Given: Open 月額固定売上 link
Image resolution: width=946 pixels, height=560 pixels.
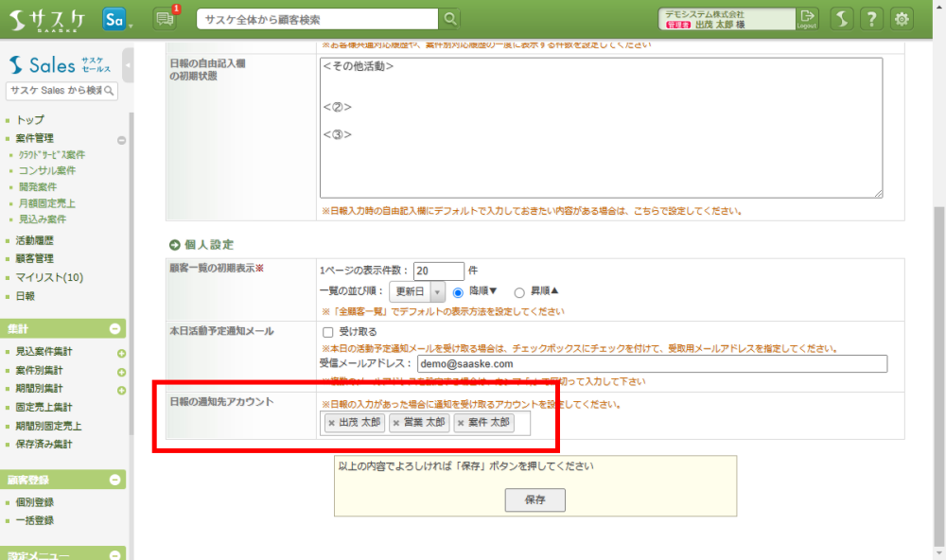Looking at the screenshot, I should click(47, 203).
